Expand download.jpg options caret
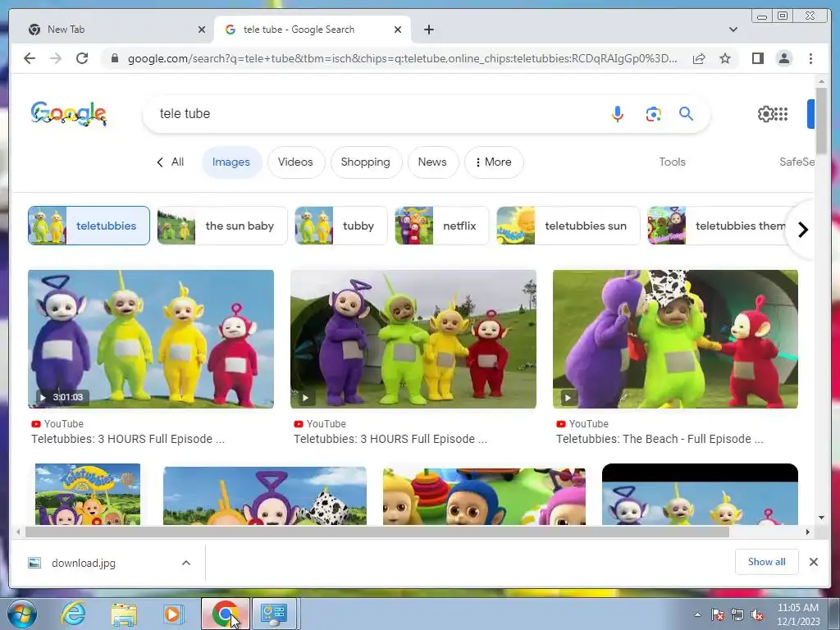The width and height of the screenshot is (840, 630). pos(186,563)
